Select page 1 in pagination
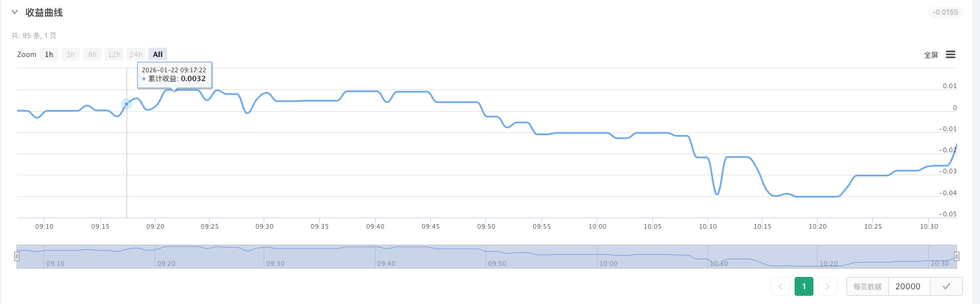This screenshot has width=980, height=304. pos(803,286)
